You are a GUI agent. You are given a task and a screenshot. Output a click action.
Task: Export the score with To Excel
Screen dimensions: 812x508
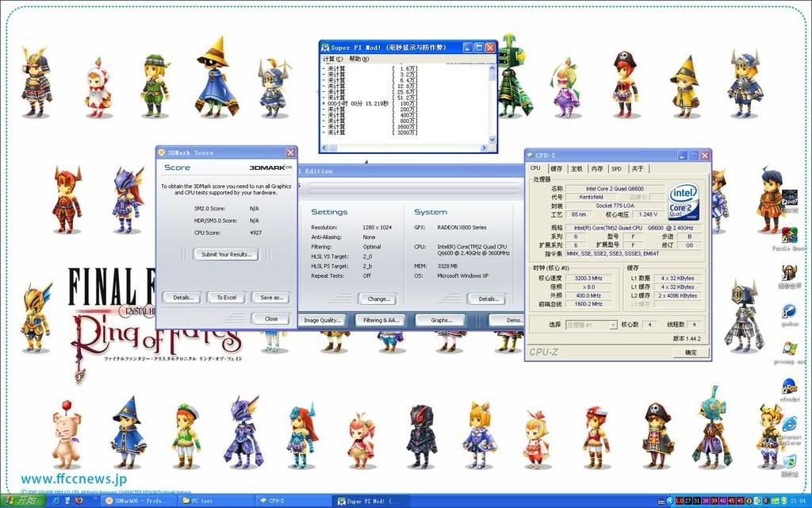click(226, 298)
